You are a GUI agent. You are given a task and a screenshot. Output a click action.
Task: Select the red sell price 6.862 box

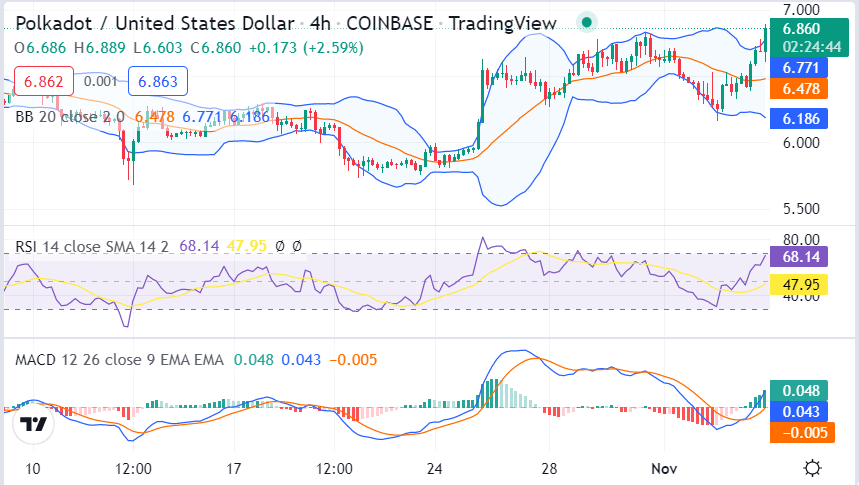point(43,81)
